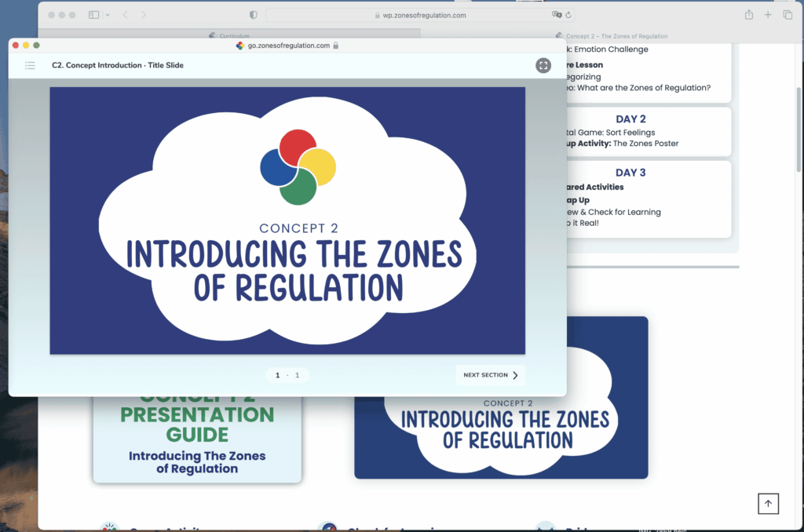Click C2. Concept Introduction · Title Slide heading
Image resolution: width=804 pixels, height=532 pixels.
[x=118, y=65]
